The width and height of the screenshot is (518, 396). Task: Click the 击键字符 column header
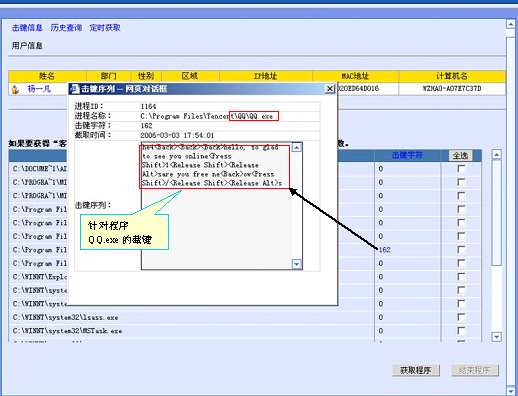[x=407, y=155]
